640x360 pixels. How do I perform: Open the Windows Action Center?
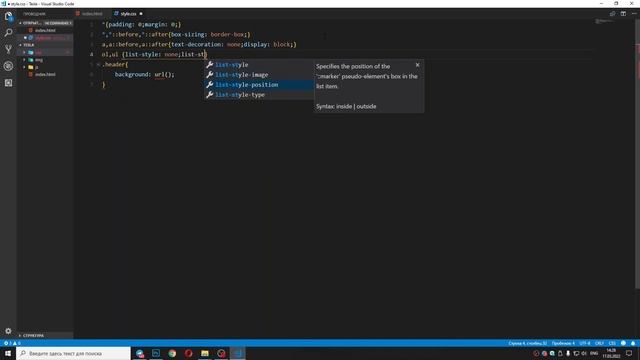coord(629,353)
